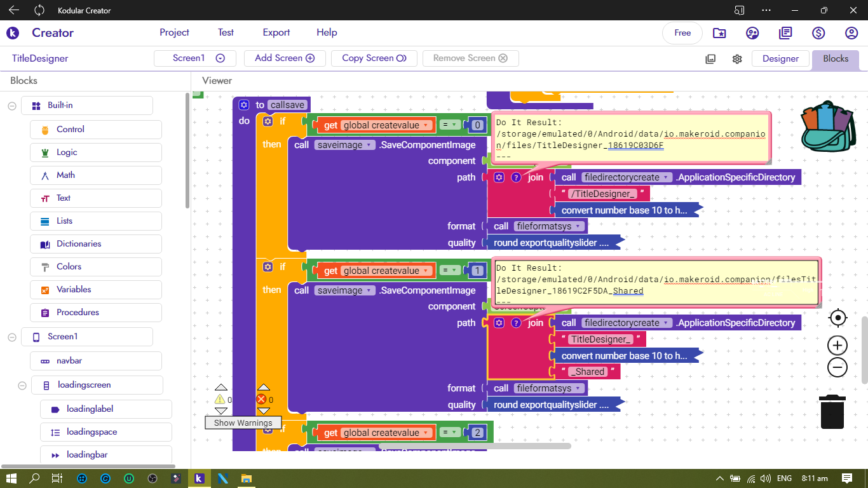Open the Export menu
Image resolution: width=868 pixels, height=488 pixels.
(276, 32)
